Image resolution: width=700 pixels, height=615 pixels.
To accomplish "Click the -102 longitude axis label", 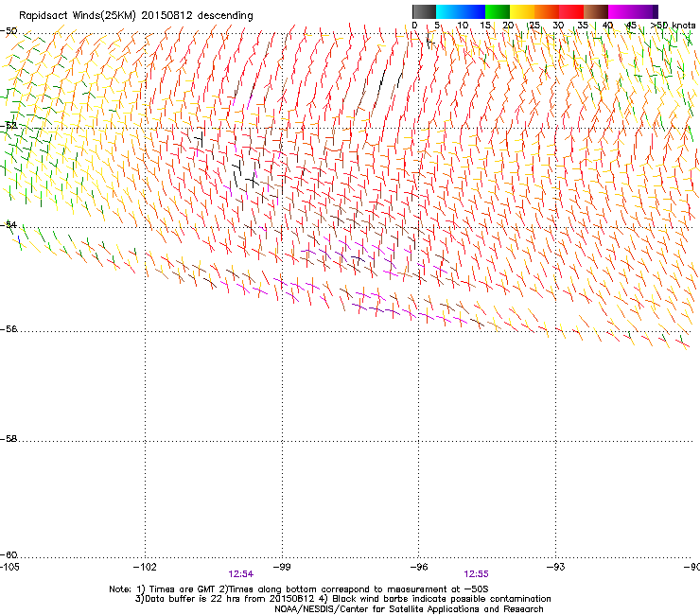I will [145, 567].
